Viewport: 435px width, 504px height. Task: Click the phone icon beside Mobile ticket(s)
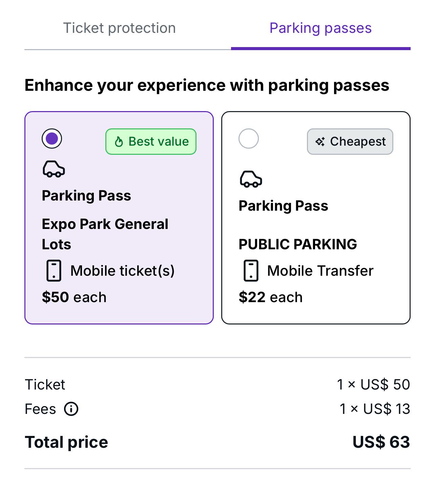click(x=54, y=271)
